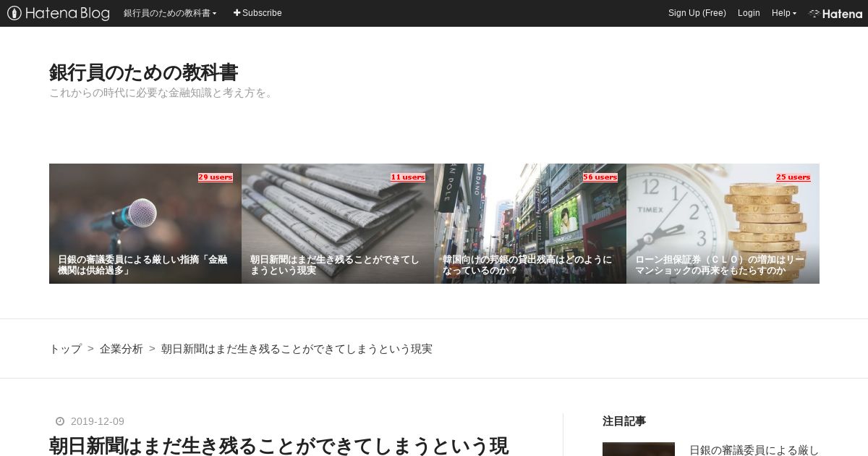The image size is (868, 456).
Task: Go to トップ in breadcrumb
Action: pyautogui.click(x=65, y=349)
